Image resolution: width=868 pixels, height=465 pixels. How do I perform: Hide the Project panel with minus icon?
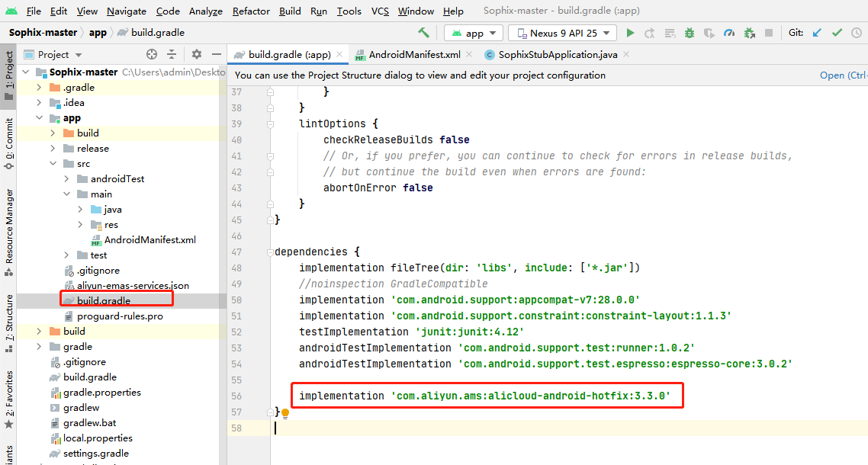tap(217, 54)
